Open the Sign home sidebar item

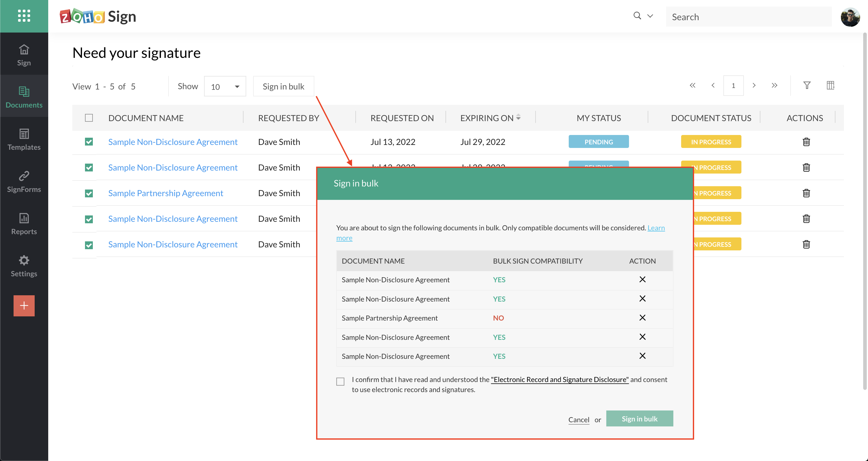(x=24, y=55)
